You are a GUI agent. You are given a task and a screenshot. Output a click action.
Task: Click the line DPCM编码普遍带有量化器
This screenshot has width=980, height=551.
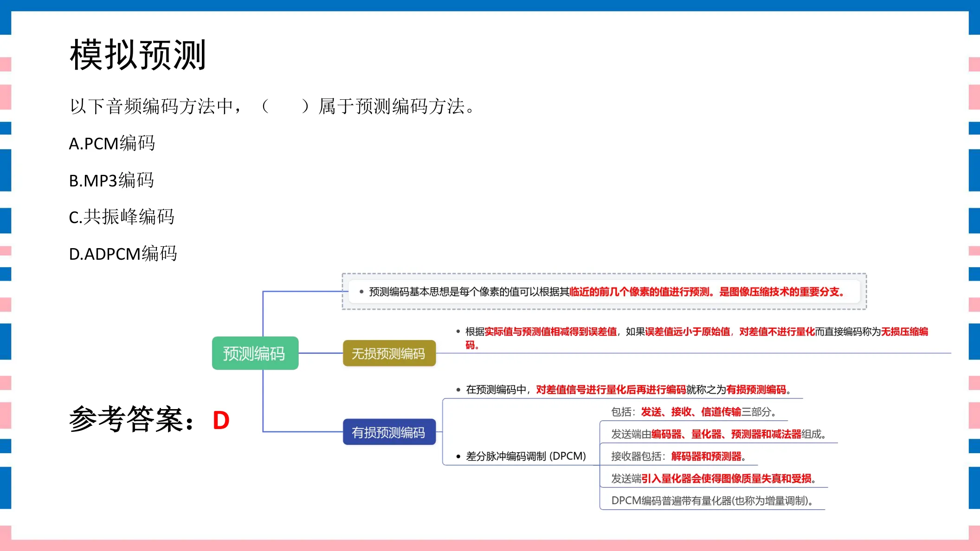[x=712, y=501]
